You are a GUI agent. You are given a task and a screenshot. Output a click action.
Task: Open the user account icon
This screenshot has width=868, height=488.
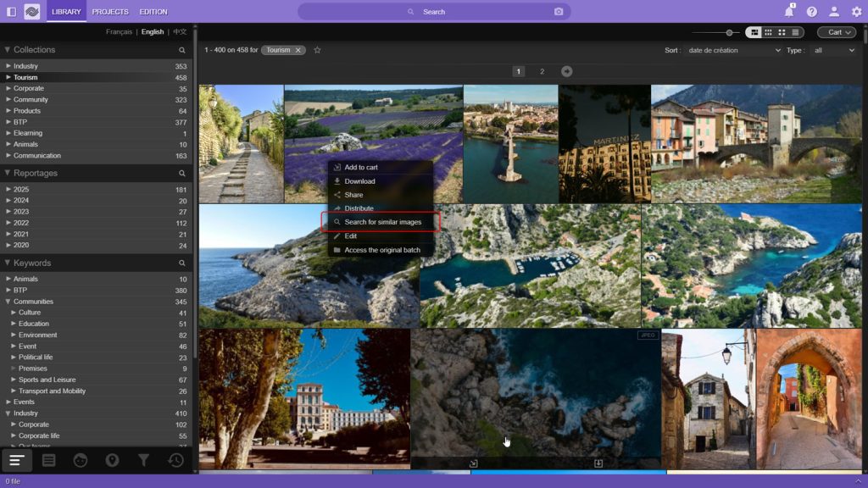pyautogui.click(x=834, y=12)
